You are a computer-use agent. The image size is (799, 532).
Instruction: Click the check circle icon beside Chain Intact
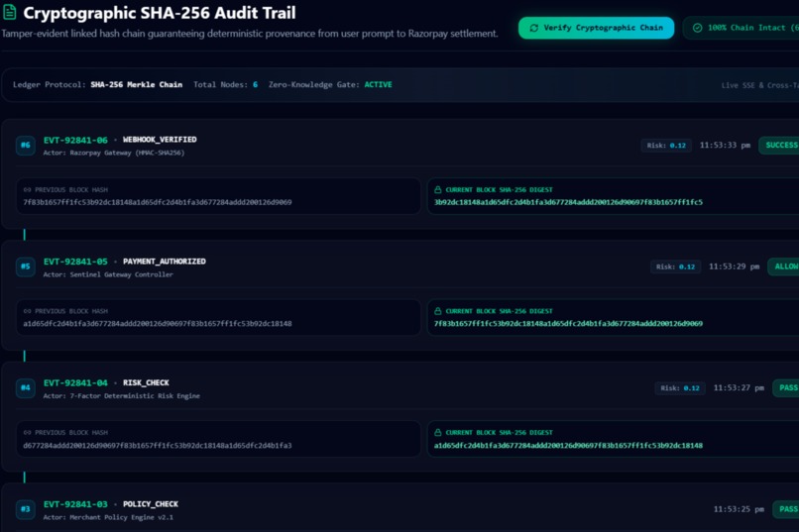(x=697, y=28)
